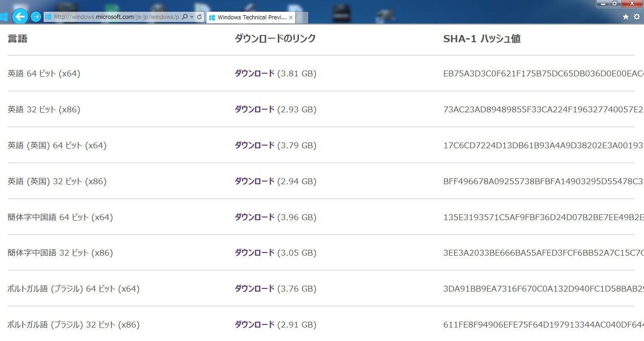Screen dimensions: 644x341
Task: Click the hash starting 17C6CD7224D13DB6
Action: click(x=543, y=145)
